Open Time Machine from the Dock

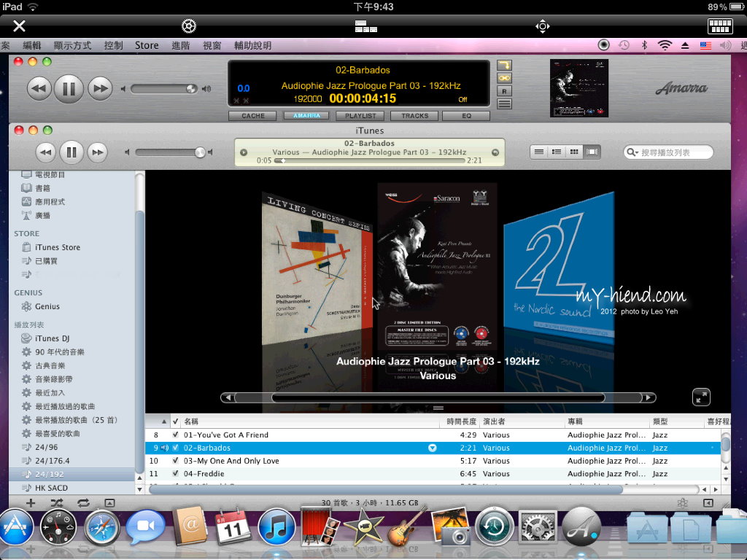494,526
